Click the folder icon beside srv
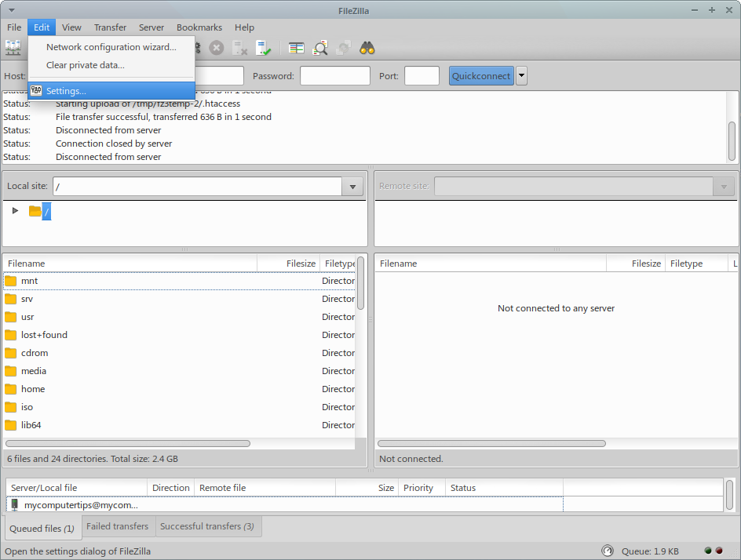 tap(10, 299)
